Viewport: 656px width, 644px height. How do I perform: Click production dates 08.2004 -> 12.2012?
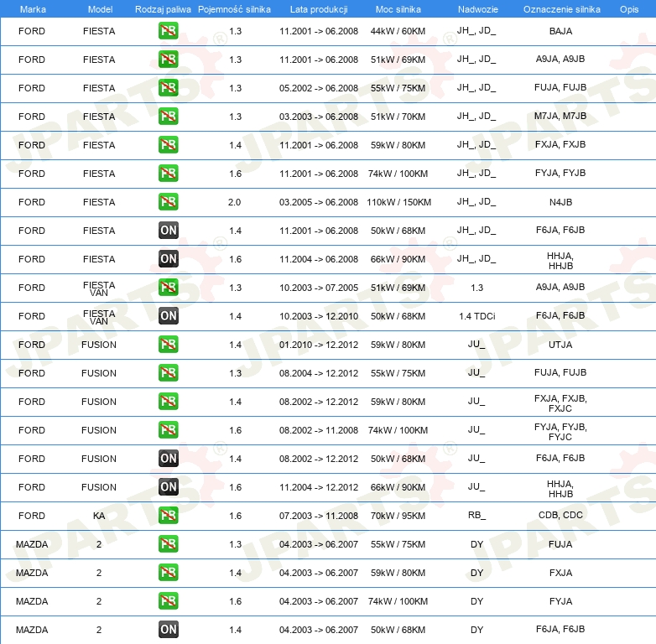pos(319,373)
